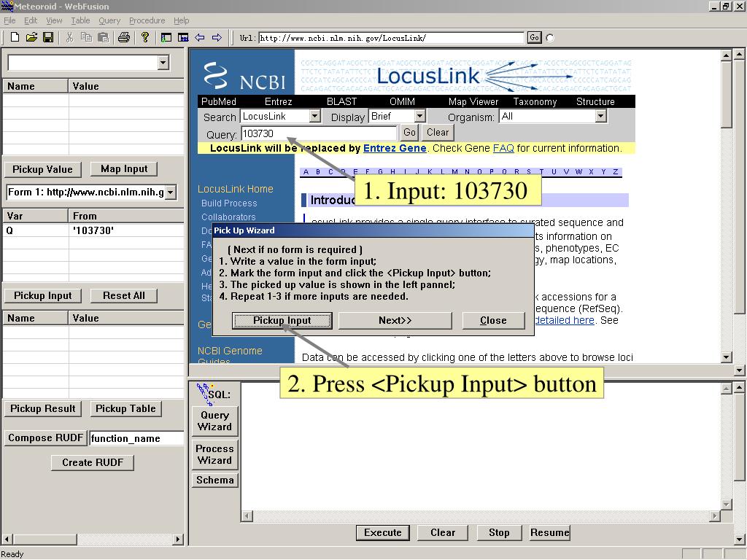Click the right arrow of the left panel's horizontal scrollbar
The height and width of the screenshot is (560, 747).
pos(178,539)
